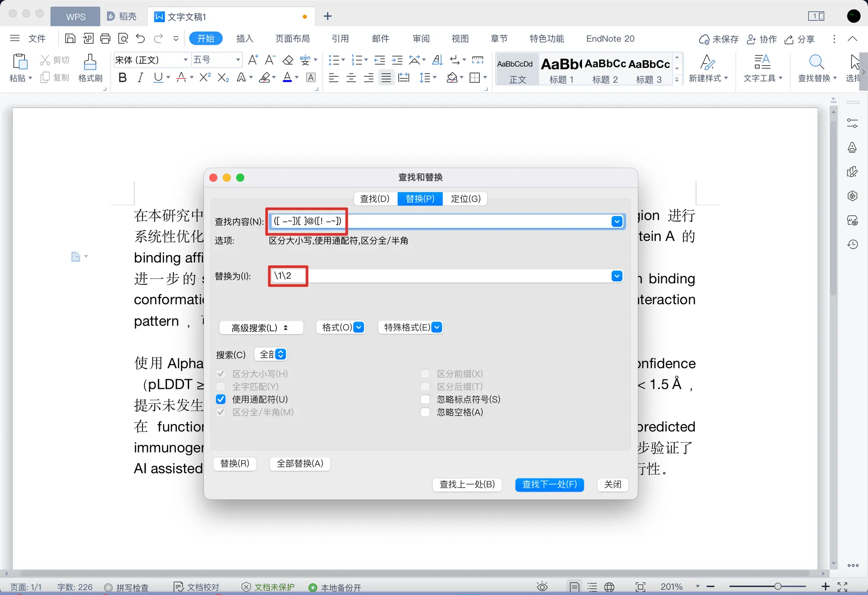Open the 插入 ribbon tab
Screen dimensions: 868x595
tap(245, 39)
